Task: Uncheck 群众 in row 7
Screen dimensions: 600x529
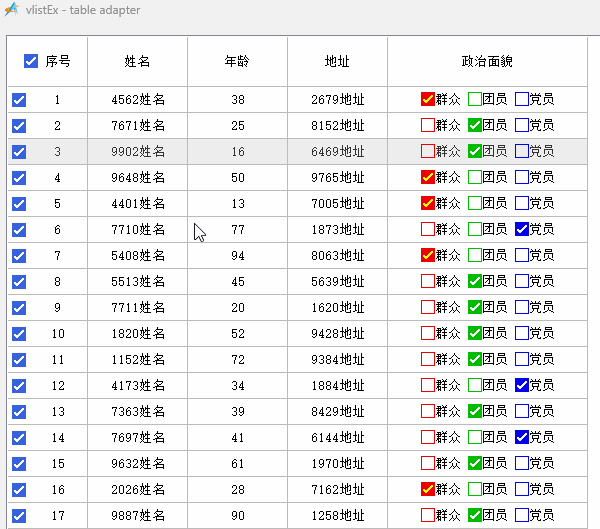Action: pos(427,255)
